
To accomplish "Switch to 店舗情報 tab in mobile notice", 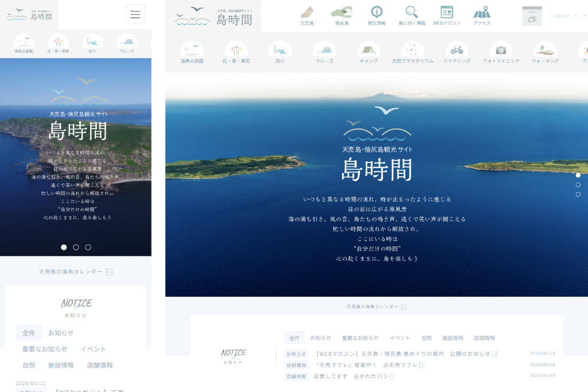I will pos(100,365).
